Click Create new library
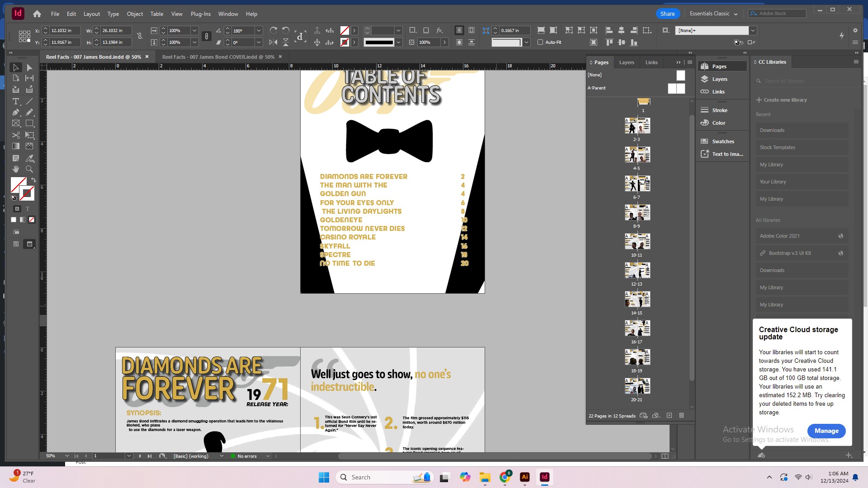This screenshot has height=488, width=868. [781, 100]
